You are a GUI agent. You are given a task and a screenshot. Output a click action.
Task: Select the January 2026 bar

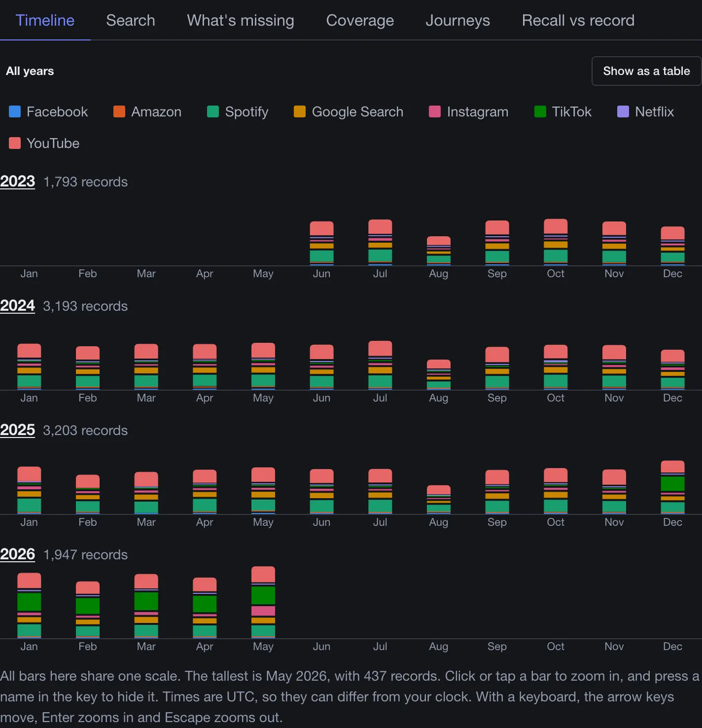(x=29, y=606)
